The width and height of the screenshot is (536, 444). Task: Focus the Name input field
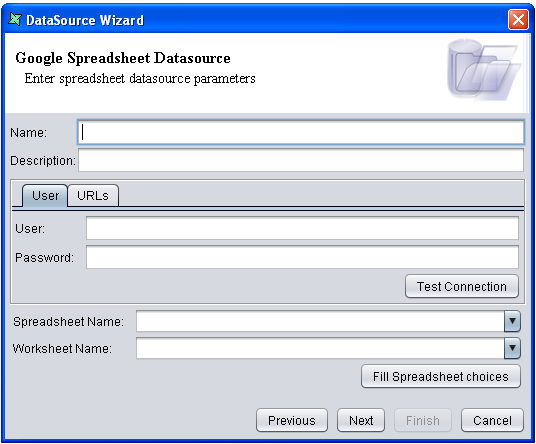pos(301,132)
